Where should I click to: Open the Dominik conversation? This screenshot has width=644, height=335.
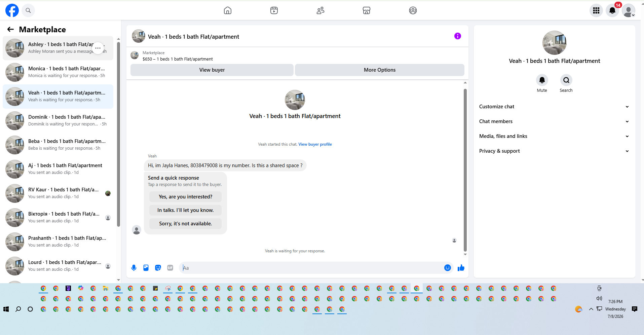(x=58, y=121)
